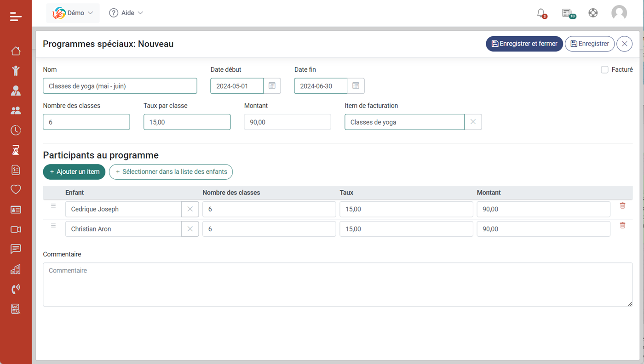Open the Date fin calendar picker

[356, 86]
